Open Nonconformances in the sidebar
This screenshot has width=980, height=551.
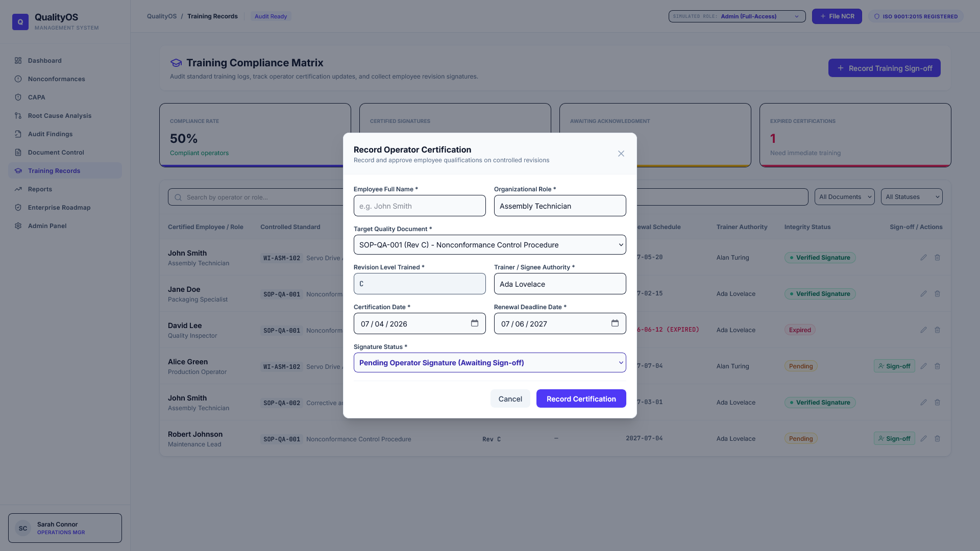pyautogui.click(x=65, y=79)
